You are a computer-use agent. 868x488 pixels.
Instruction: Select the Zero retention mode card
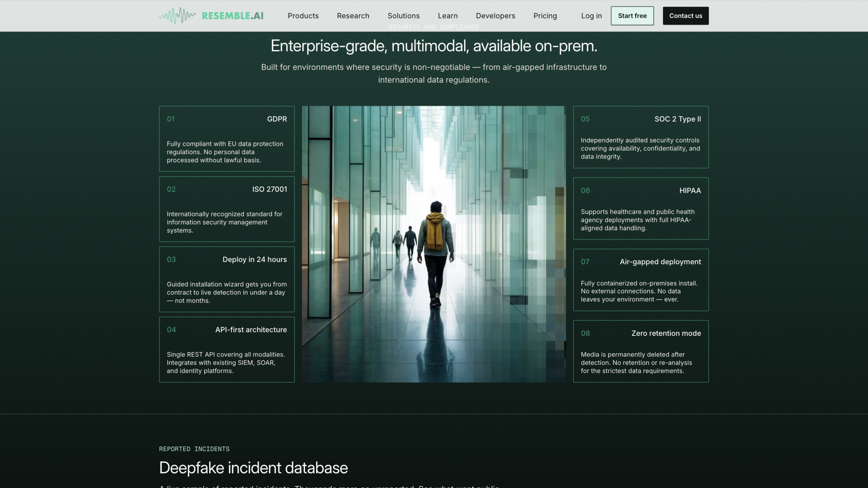(641, 351)
